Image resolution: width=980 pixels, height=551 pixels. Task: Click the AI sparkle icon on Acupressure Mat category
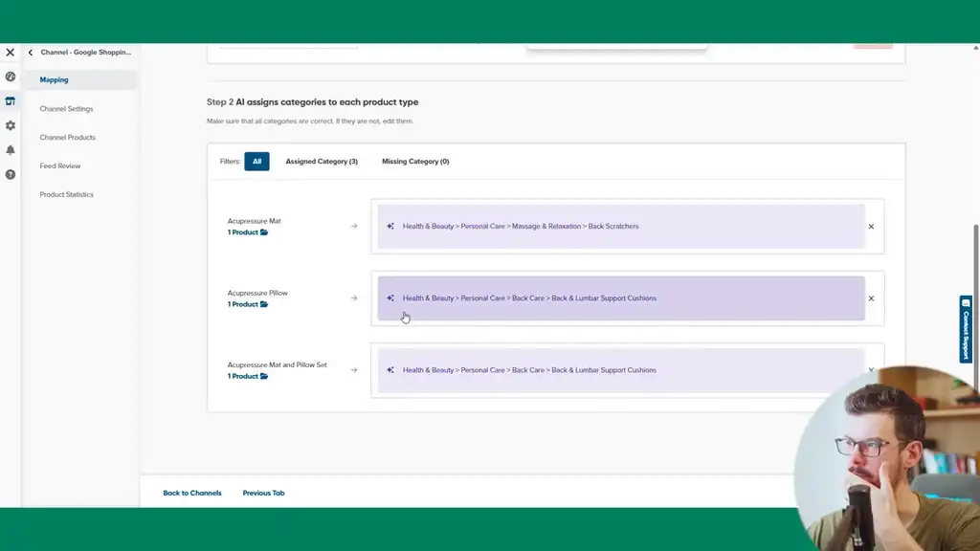coord(390,226)
